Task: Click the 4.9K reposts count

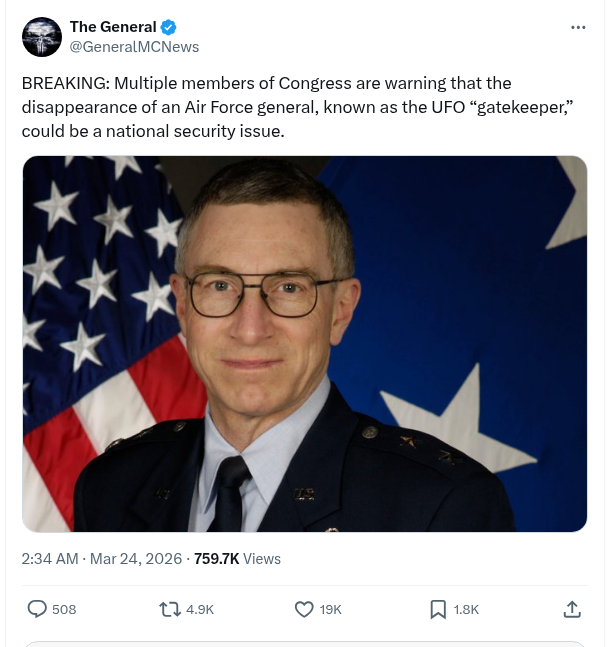Action: coord(200,609)
